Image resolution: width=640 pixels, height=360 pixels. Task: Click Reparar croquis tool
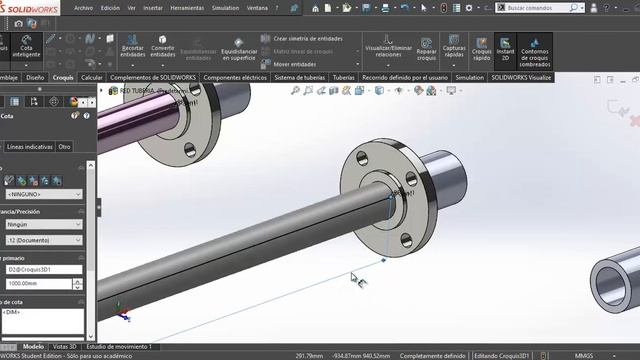click(x=427, y=49)
